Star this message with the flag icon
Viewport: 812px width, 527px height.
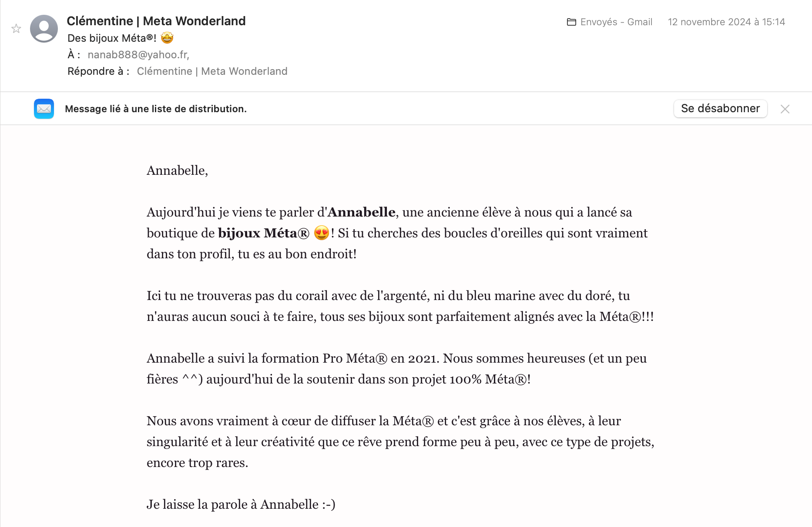16,29
